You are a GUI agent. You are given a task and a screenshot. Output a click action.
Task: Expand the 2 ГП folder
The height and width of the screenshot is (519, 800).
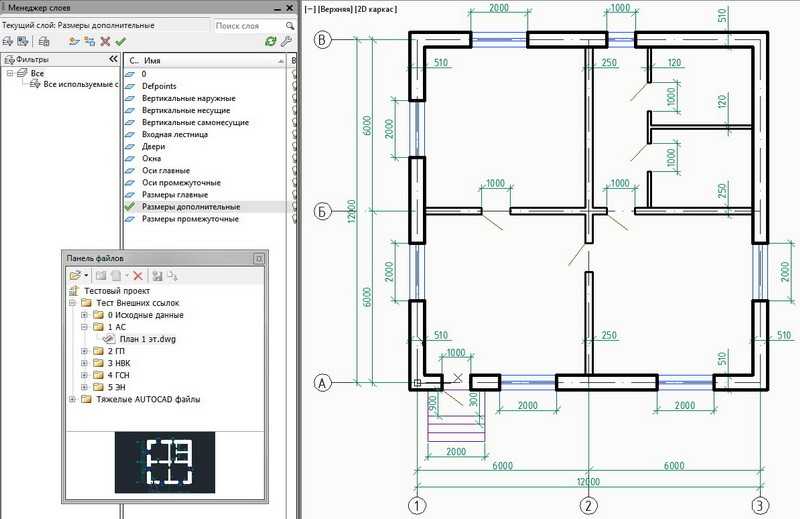pos(85,351)
